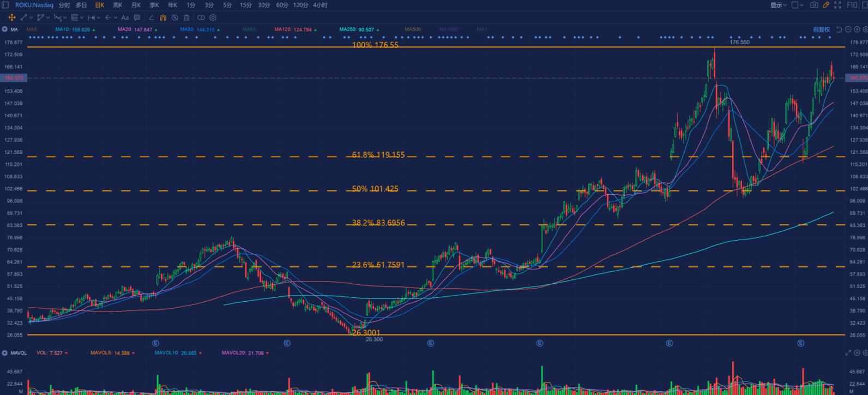Screen dimensions: 868x395
Task: Switch to 年K yearly chart tab
Action: pos(172,5)
